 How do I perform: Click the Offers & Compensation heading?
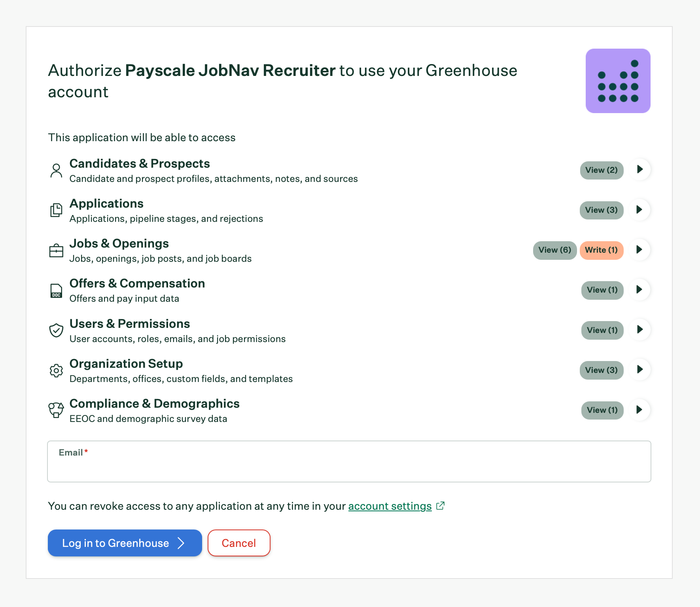pos(137,283)
